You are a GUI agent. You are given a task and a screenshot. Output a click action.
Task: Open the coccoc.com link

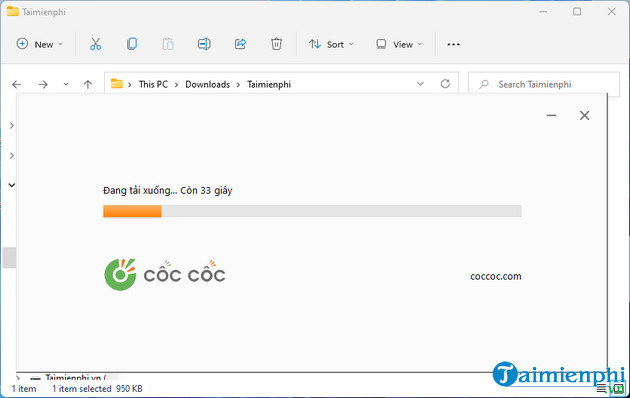click(x=496, y=276)
